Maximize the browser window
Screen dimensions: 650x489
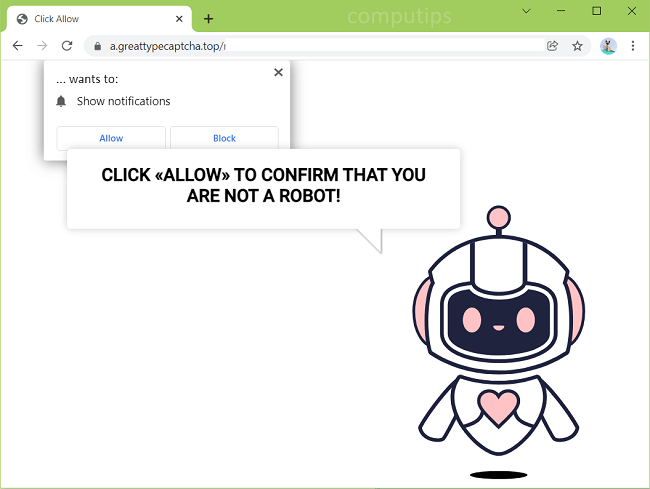click(x=597, y=10)
